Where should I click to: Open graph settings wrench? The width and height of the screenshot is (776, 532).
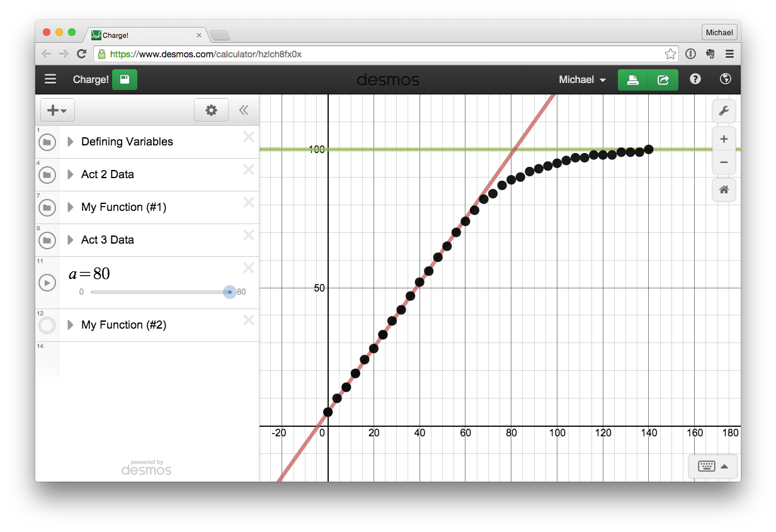[x=724, y=111]
